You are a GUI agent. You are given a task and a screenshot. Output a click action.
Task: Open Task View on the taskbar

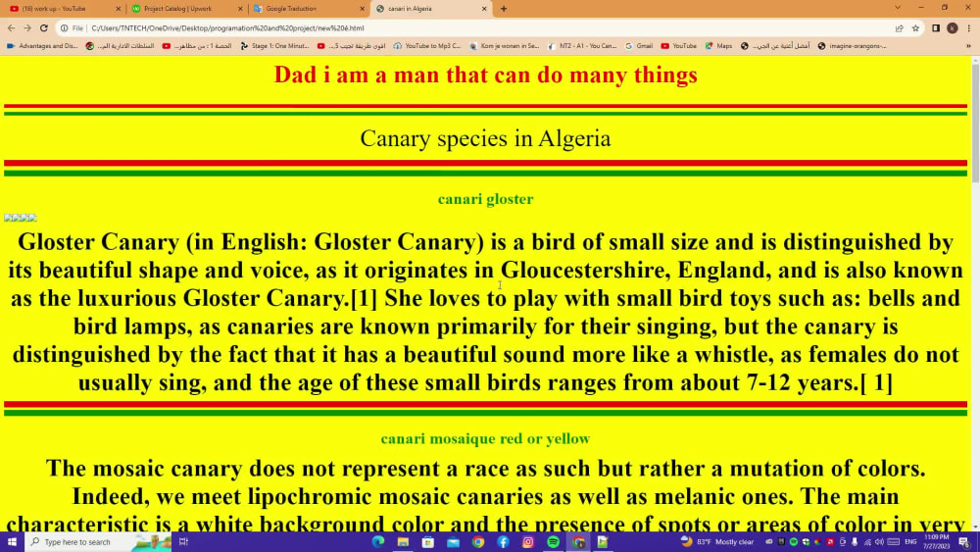click(x=184, y=541)
